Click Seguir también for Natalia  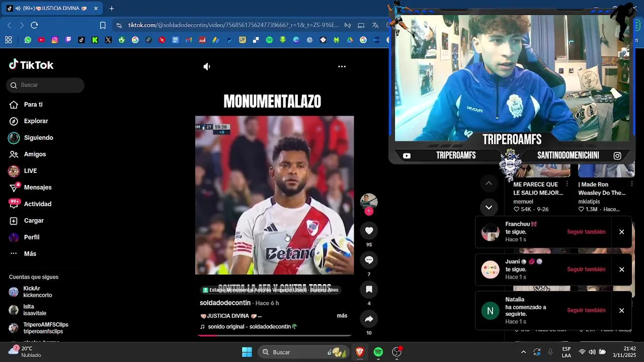coord(586,310)
